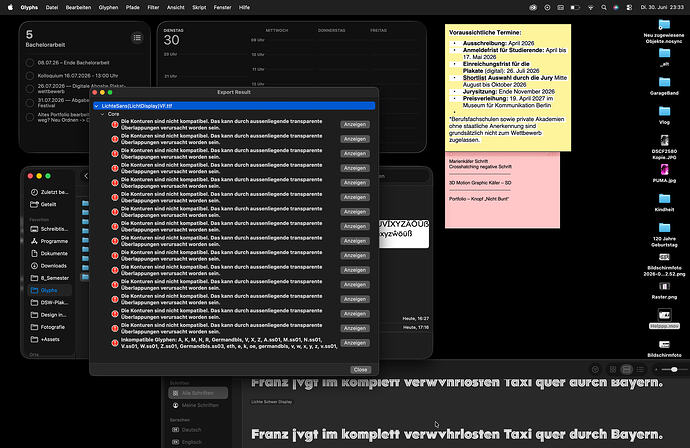Click Anzeigen for the Inkompatible Glyphen row
This screenshot has height=448, width=690.
tap(355, 343)
